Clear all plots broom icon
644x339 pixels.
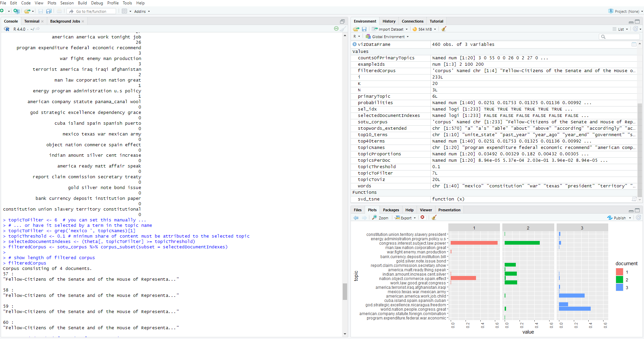434,217
